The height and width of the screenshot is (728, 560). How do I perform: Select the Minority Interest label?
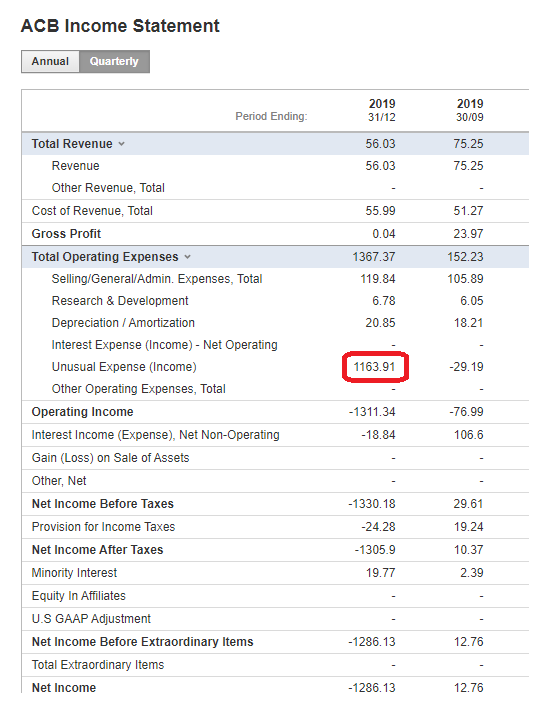pyautogui.click(x=74, y=572)
